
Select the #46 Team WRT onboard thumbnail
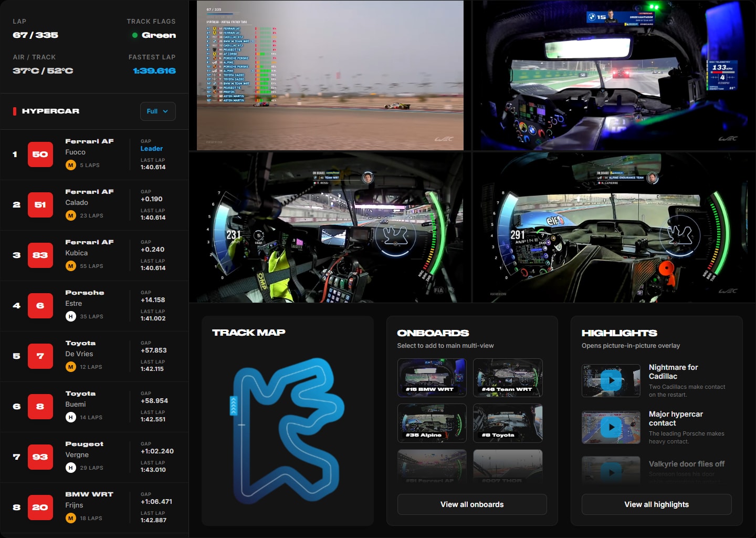point(507,377)
